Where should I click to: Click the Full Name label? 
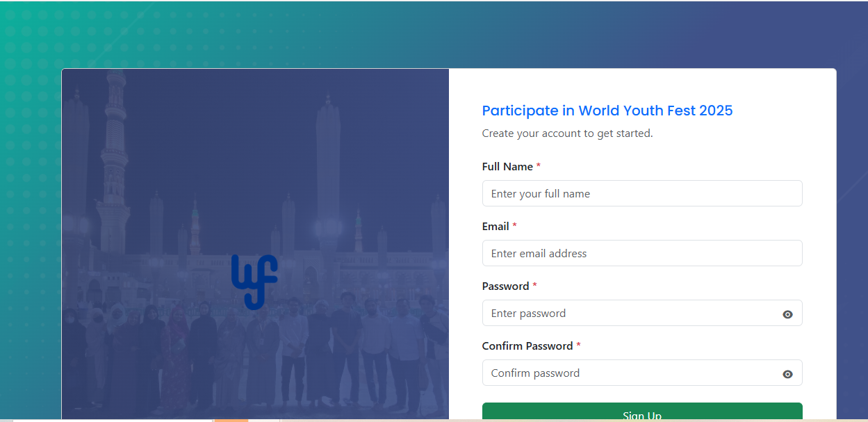pos(507,167)
